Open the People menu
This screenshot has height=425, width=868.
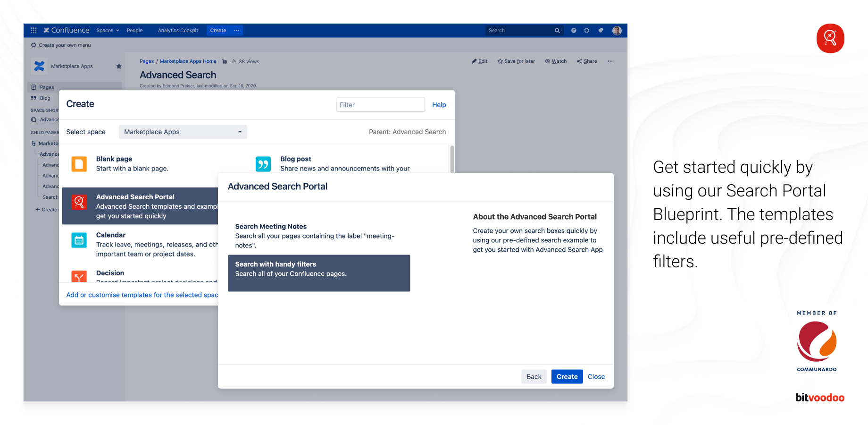134,30
